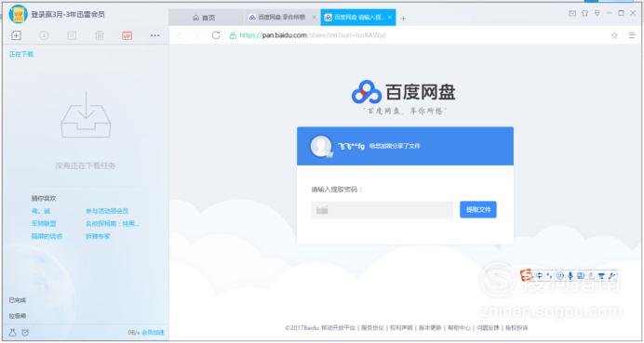Click the new download task icon
Screen dimensions: 644x343
16,35
